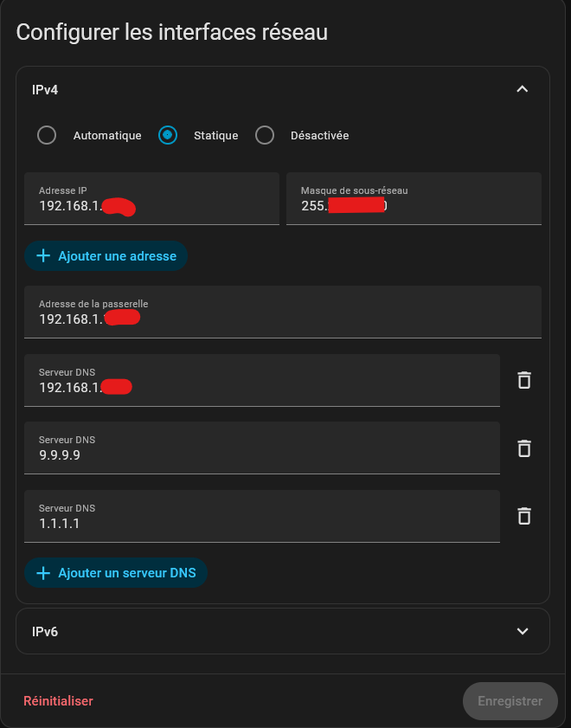Image resolution: width=571 pixels, height=728 pixels.
Task: Select the Statique radio option
Action: coord(168,135)
